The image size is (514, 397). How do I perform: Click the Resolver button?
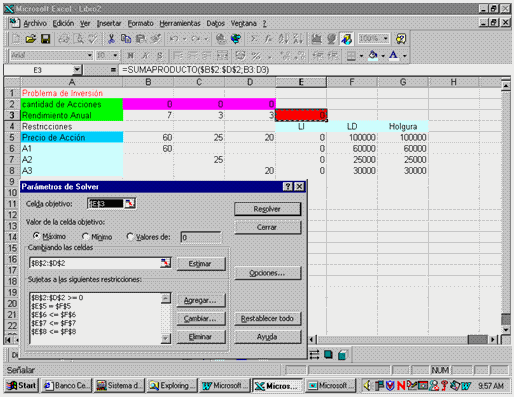click(267, 209)
